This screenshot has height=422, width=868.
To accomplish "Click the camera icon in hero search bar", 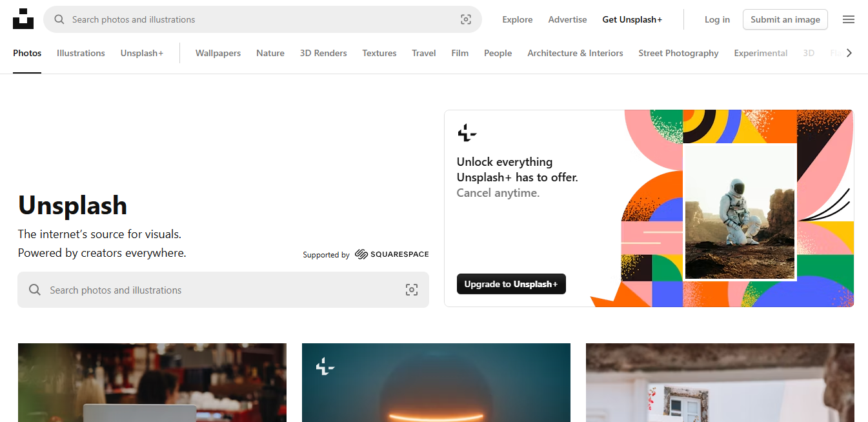I will pos(412,290).
